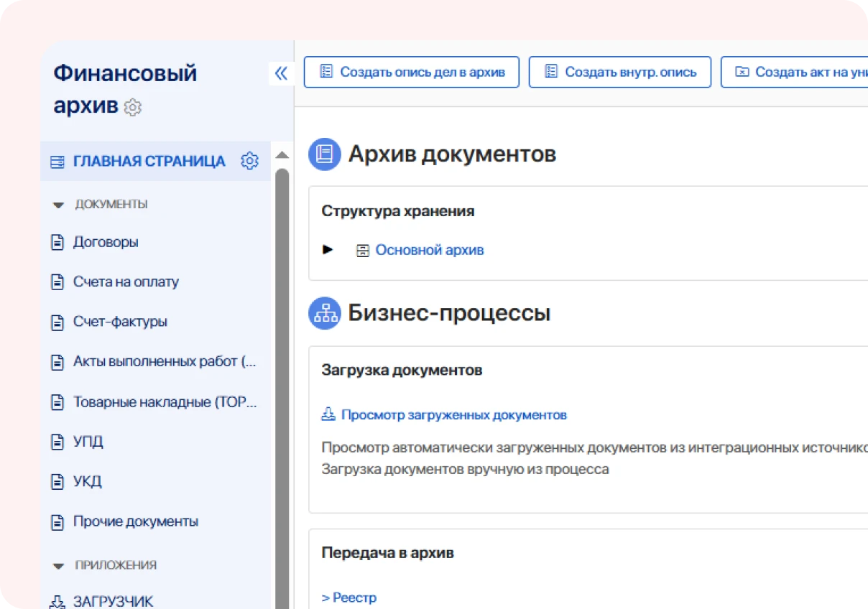This screenshot has height=609, width=868.
Task: Collapse the sidebar with the double chevron
Action: click(x=282, y=73)
